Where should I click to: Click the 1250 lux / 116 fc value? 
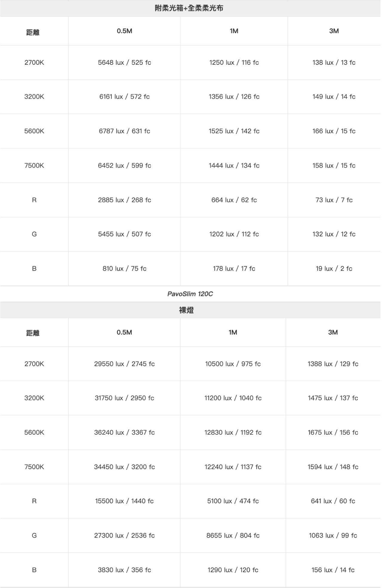click(x=234, y=62)
